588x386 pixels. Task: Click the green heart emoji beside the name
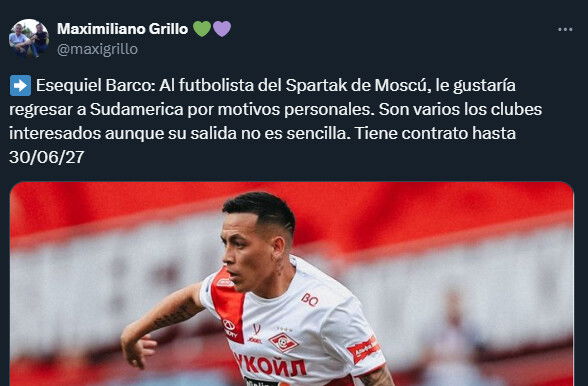pos(202,29)
